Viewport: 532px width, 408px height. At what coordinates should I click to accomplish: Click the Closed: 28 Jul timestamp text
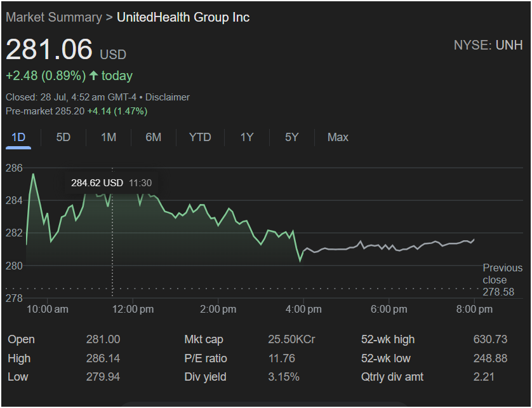[71, 97]
